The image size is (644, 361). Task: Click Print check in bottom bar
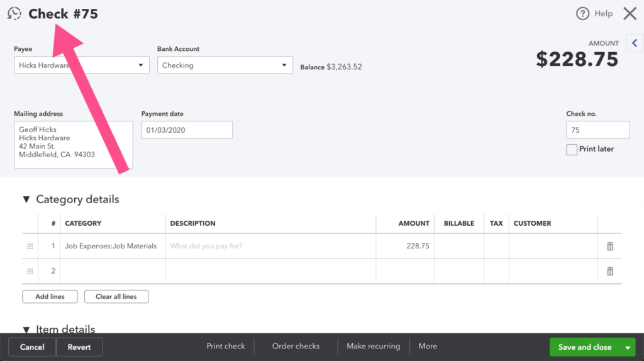(x=226, y=346)
